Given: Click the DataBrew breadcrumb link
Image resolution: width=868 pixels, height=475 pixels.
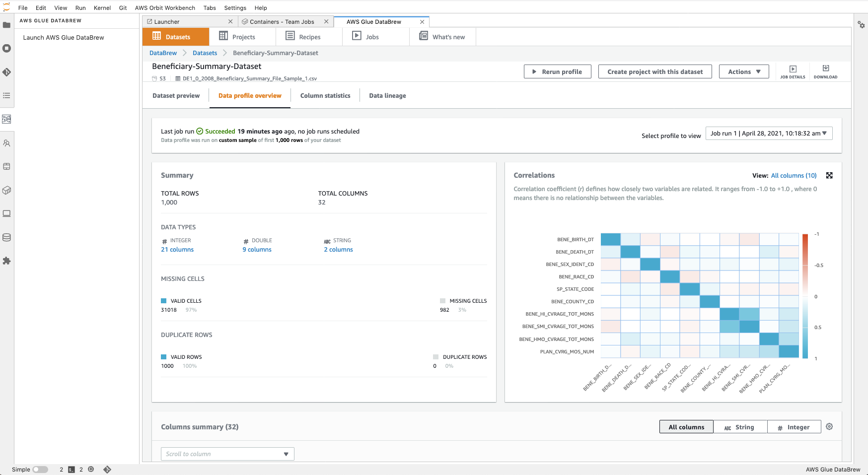Looking at the screenshot, I should pyautogui.click(x=163, y=53).
